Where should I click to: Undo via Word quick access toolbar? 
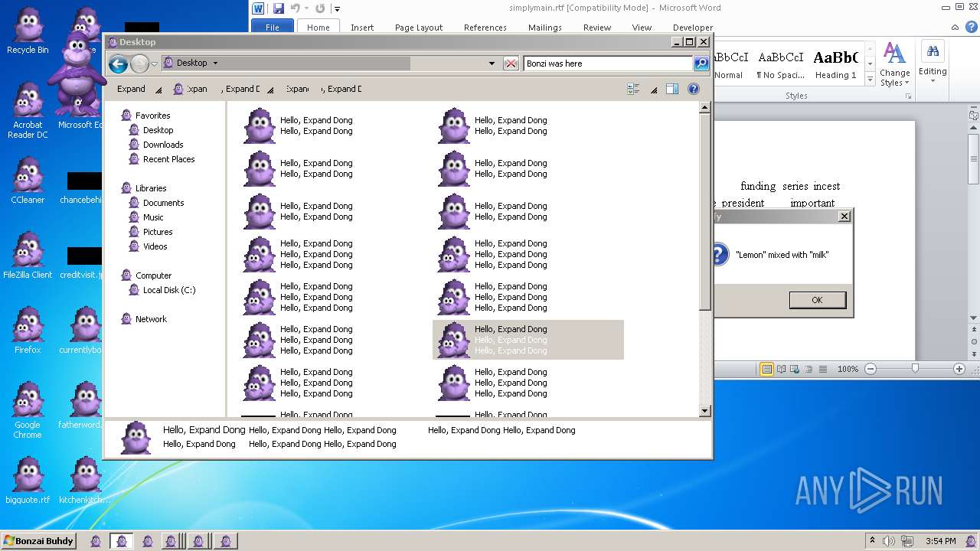[295, 8]
